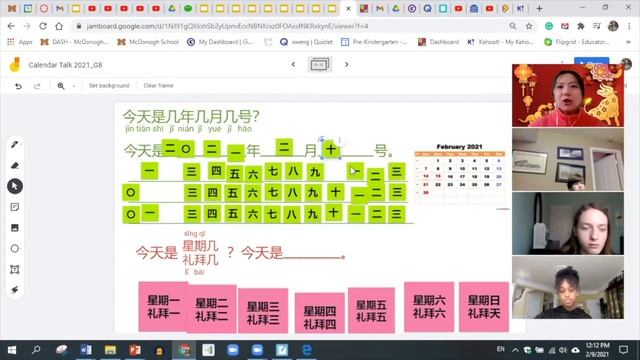Activate the Laser pointer tool
The width and height of the screenshot is (640, 360).
(15, 290)
